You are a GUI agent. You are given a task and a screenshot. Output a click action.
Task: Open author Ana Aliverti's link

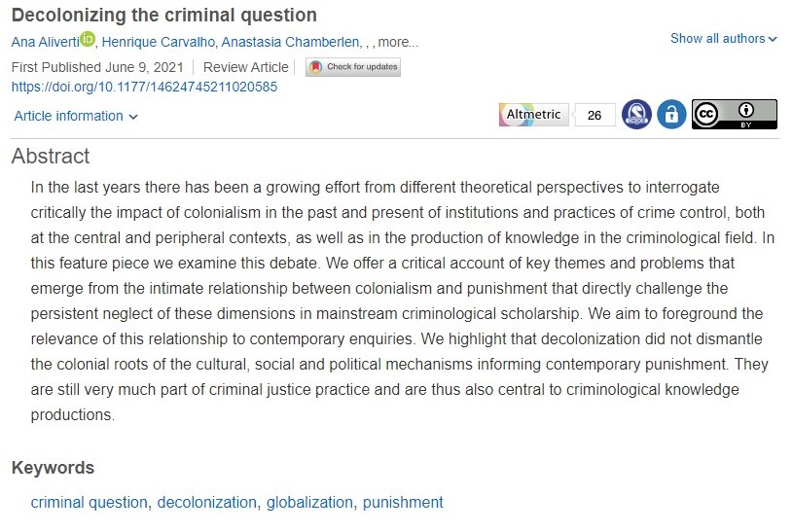click(44, 42)
